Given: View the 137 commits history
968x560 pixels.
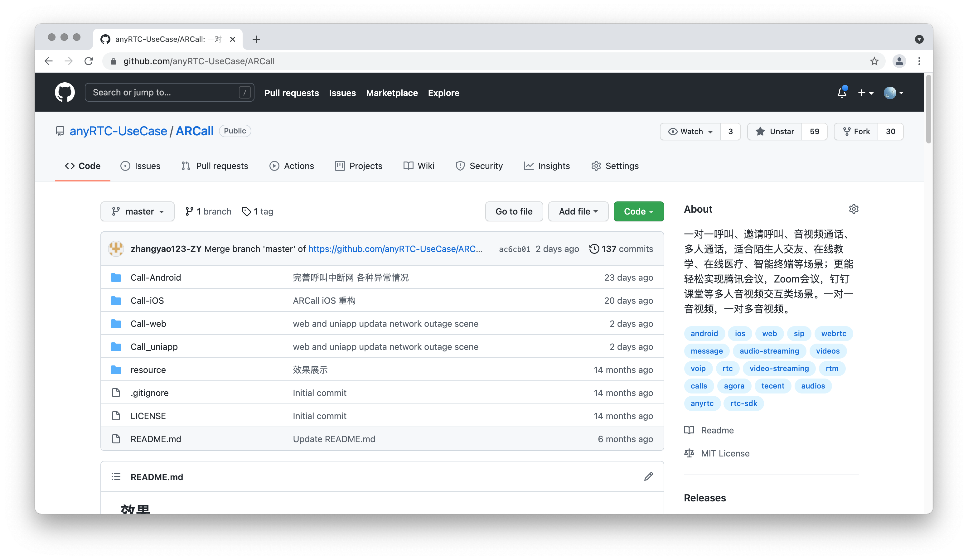Looking at the screenshot, I should pyautogui.click(x=621, y=249).
